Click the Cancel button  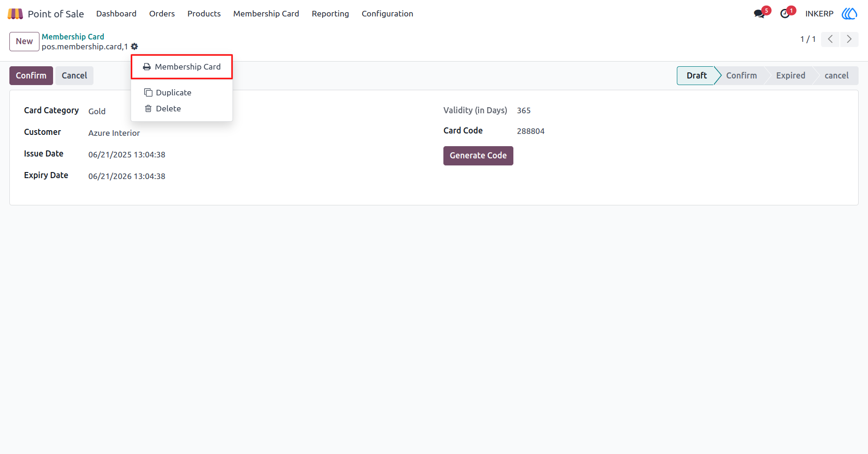(x=74, y=76)
